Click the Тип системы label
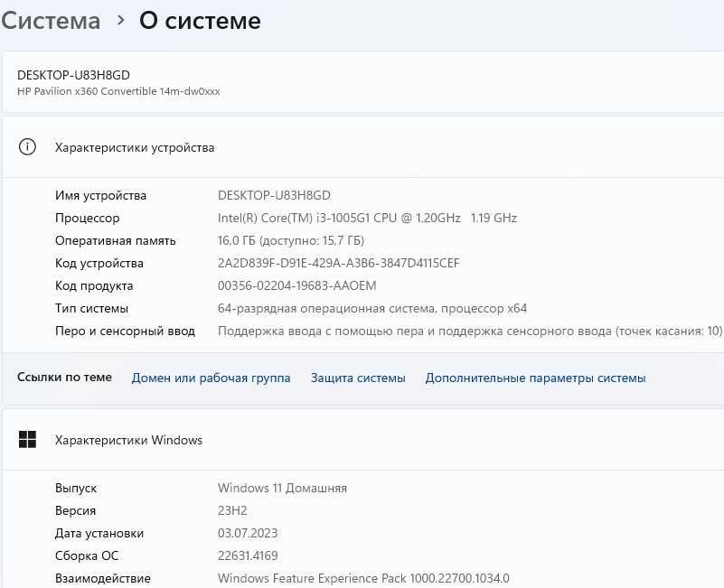This screenshot has height=588, width=724. pos(91,308)
